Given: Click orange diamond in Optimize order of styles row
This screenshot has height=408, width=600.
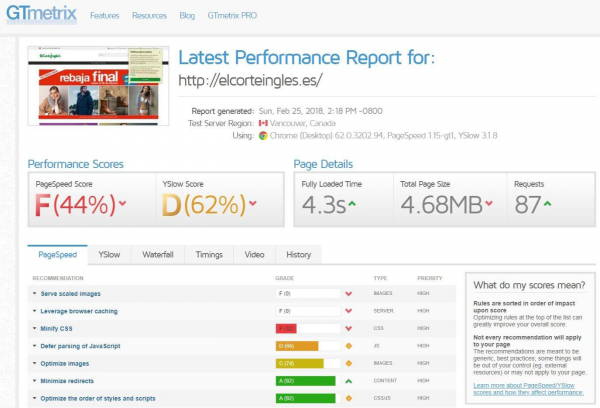Looking at the screenshot, I should pyautogui.click(x=349, y=398).
